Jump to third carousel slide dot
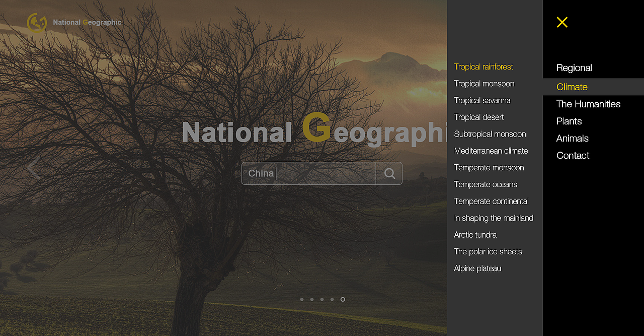Image resolution: width=644 pixels, height=336 pixels. [x=322, y=299]
